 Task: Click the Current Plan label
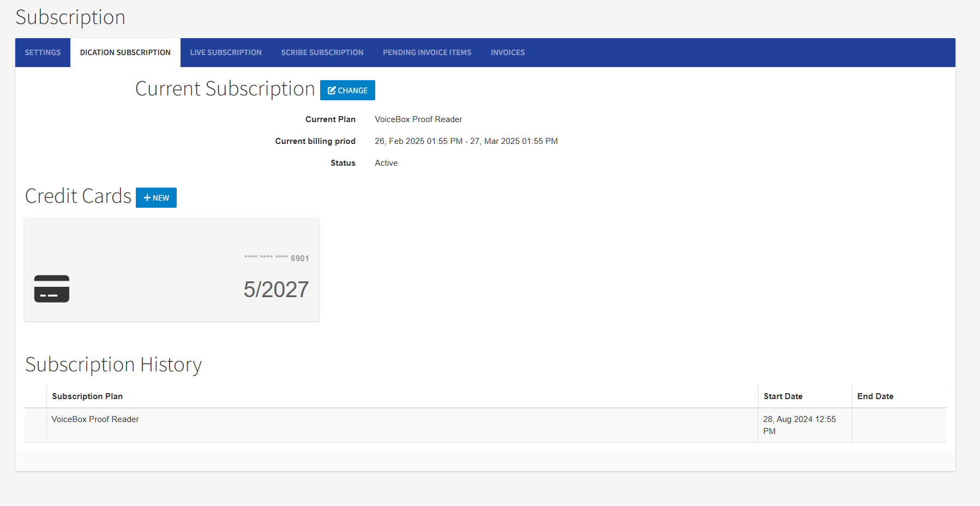click(x=330, y=119)
